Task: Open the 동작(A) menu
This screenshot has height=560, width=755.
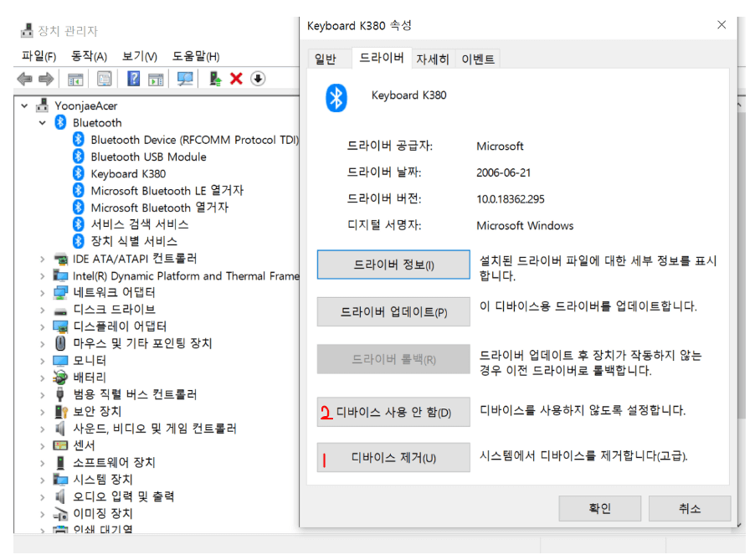Action: (x=89, y=56)
